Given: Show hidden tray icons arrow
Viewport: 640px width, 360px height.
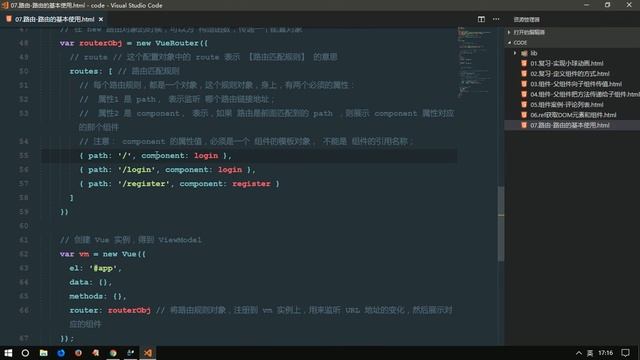Looking at the screenshot, I should tap(579, 353).
